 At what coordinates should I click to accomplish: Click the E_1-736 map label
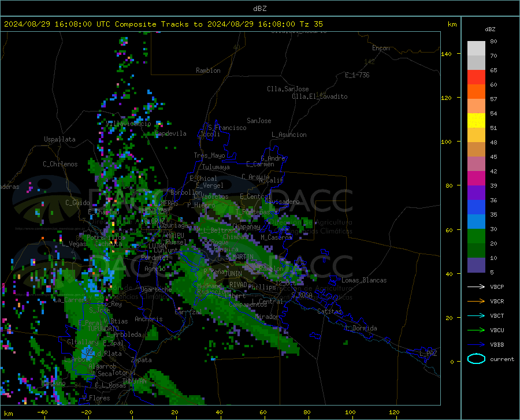357,75
